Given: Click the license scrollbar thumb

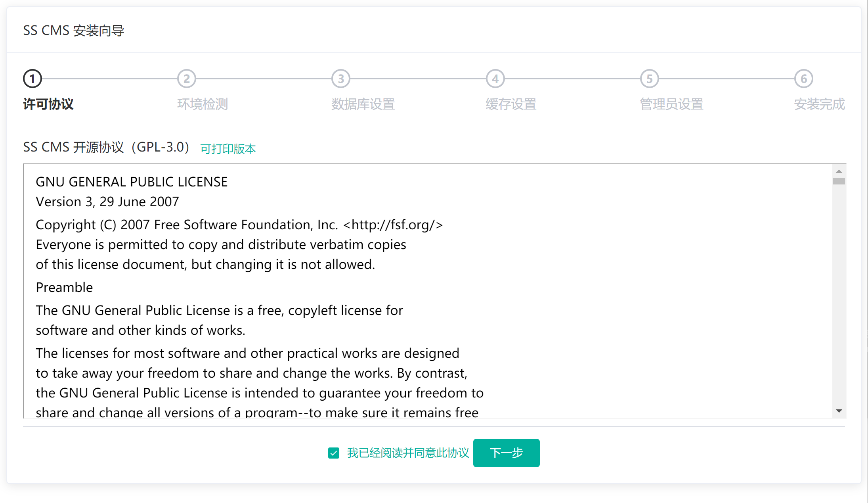Looking at the screenshot, I should pyautogui.click(x=839, y=181).
